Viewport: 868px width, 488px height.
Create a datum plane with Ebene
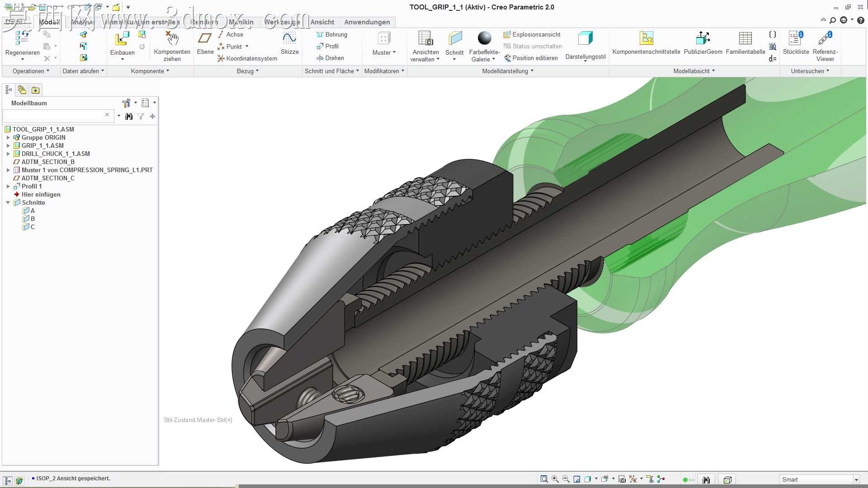coord(205,38)
